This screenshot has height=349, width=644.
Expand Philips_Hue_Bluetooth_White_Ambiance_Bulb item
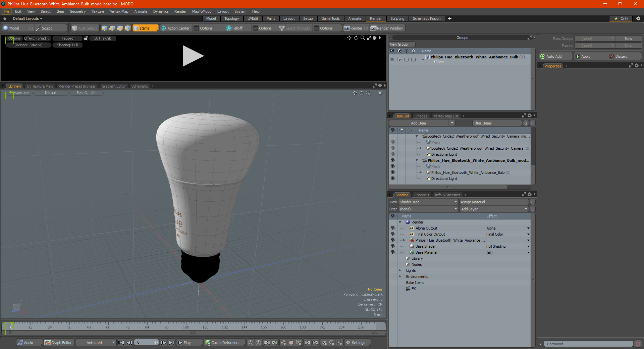click(x=421, y=172)
